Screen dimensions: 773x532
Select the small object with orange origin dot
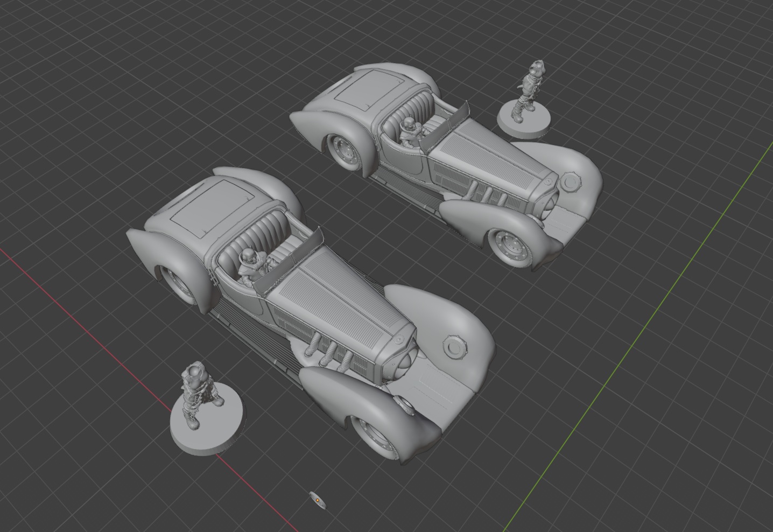(x=318, y=500)
